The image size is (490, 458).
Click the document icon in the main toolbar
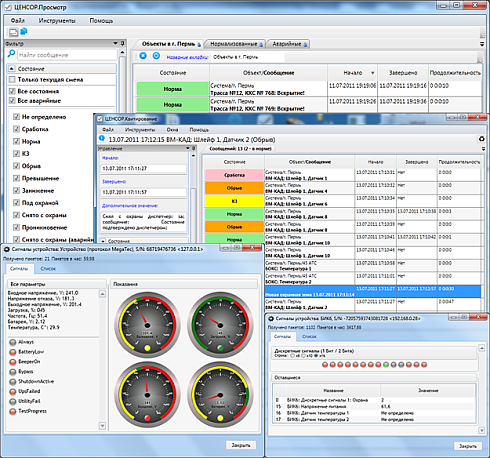(13, 32)
